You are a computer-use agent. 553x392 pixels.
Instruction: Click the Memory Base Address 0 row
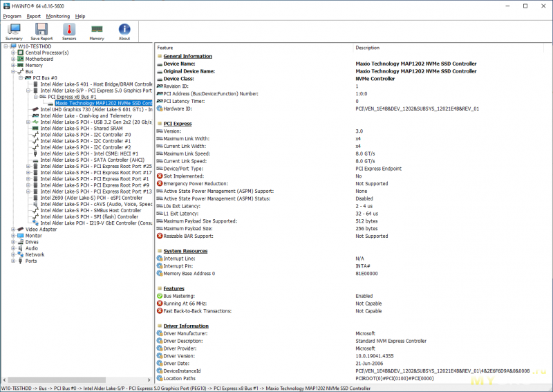(x=353, y=274)
